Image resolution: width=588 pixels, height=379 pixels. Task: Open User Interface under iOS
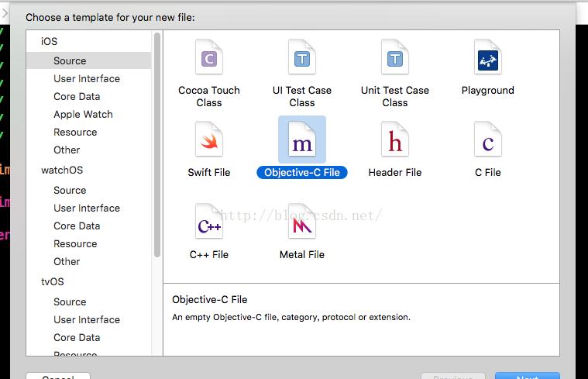(x=87, y=79)
